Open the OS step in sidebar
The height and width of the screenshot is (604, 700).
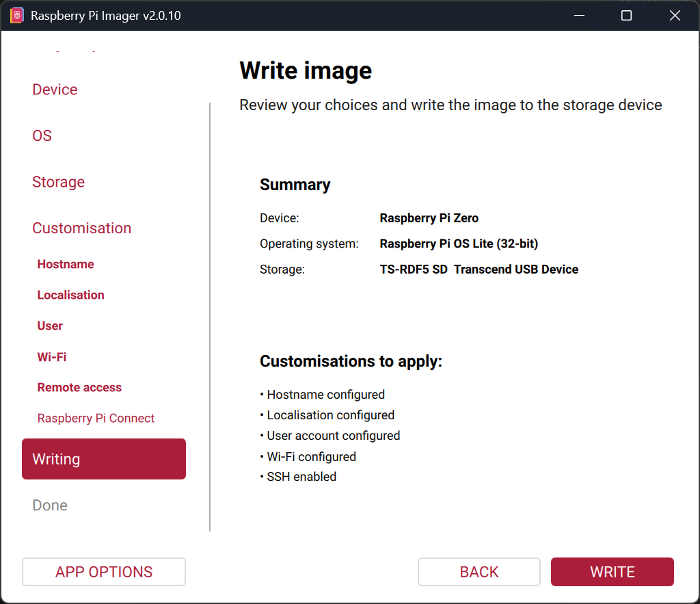(42, 135)
